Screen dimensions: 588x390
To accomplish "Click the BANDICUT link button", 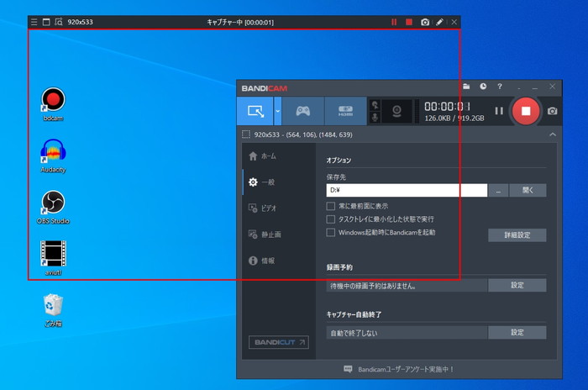I will click(279, 342).
